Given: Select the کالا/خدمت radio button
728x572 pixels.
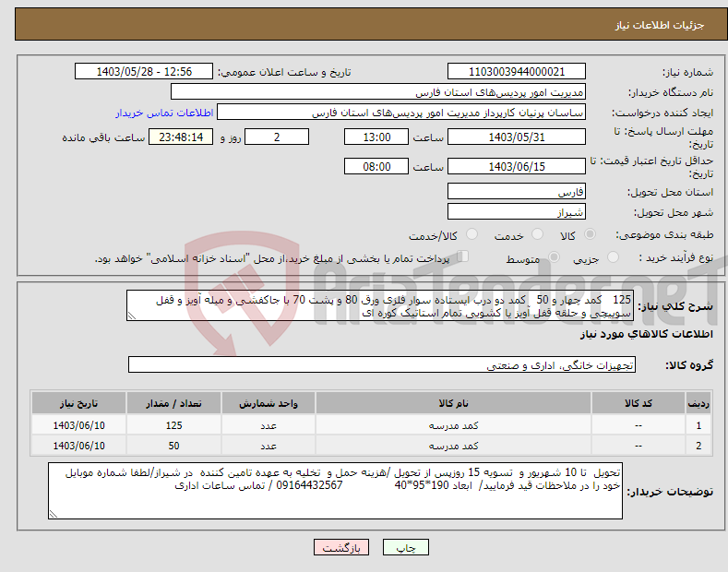Looking at the screenshot, I should (471, 234).
